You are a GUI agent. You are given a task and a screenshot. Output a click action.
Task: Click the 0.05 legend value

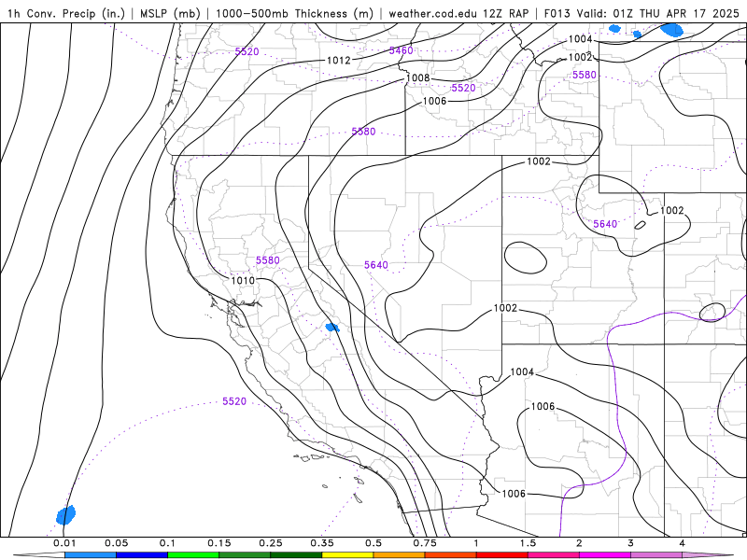coord(116,543)
